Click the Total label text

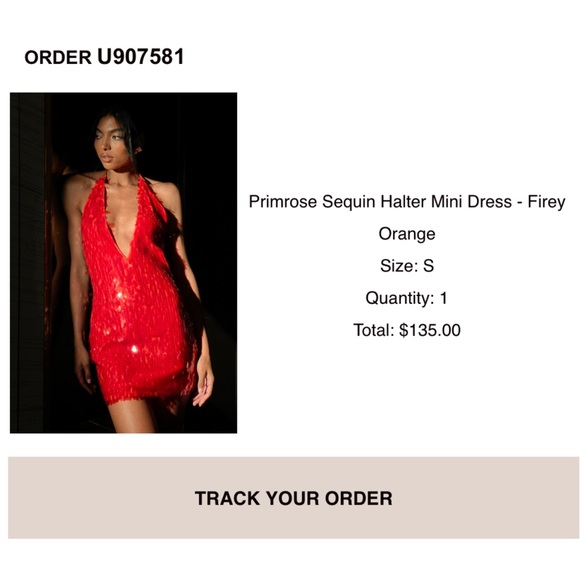coord(374,330)
